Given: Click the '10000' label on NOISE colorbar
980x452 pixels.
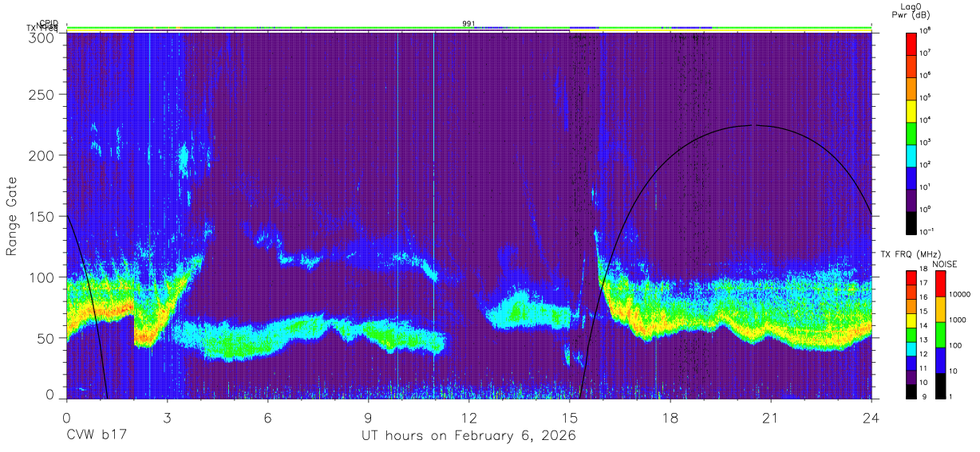Looking at the screenshot, I should click(960, 294).
